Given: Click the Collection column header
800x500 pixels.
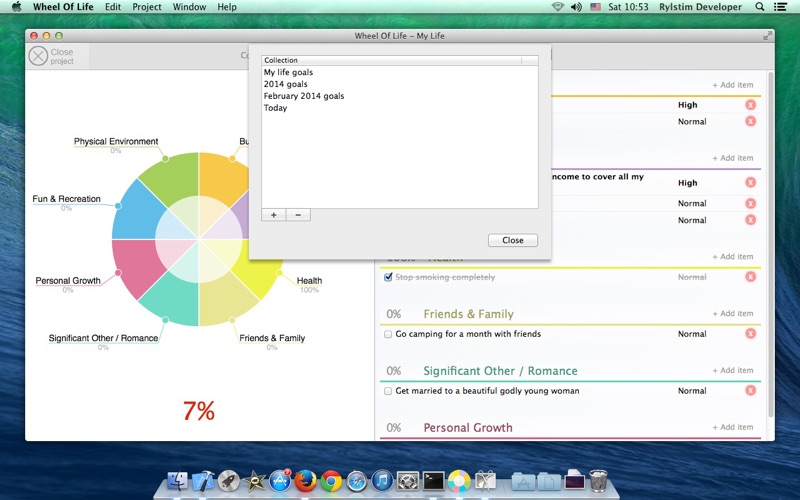Looking at the screenshot, I should 391,60.
